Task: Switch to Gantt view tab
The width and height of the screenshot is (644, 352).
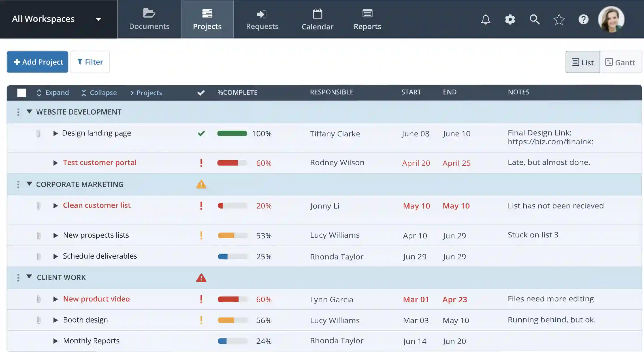Action: tap(620, 62)
